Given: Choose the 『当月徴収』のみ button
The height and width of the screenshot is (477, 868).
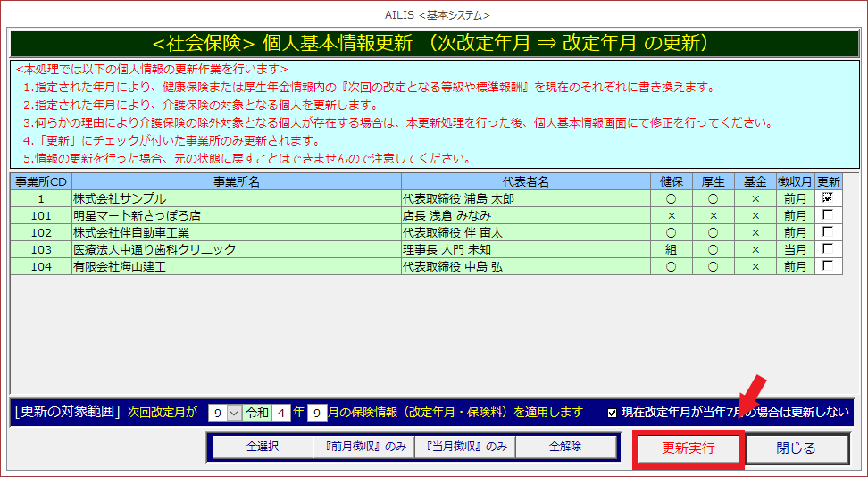Looking at the screenshot, I should point(464,447).
